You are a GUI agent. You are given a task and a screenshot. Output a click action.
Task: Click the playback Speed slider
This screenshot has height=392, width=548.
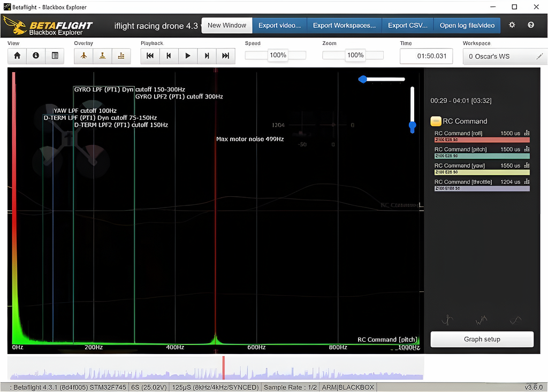276,55
